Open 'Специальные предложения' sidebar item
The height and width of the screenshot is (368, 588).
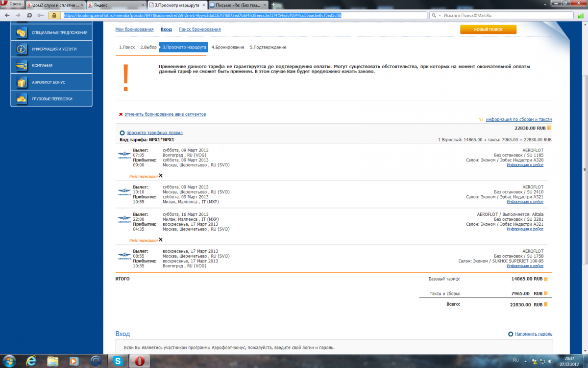point(51,32)
